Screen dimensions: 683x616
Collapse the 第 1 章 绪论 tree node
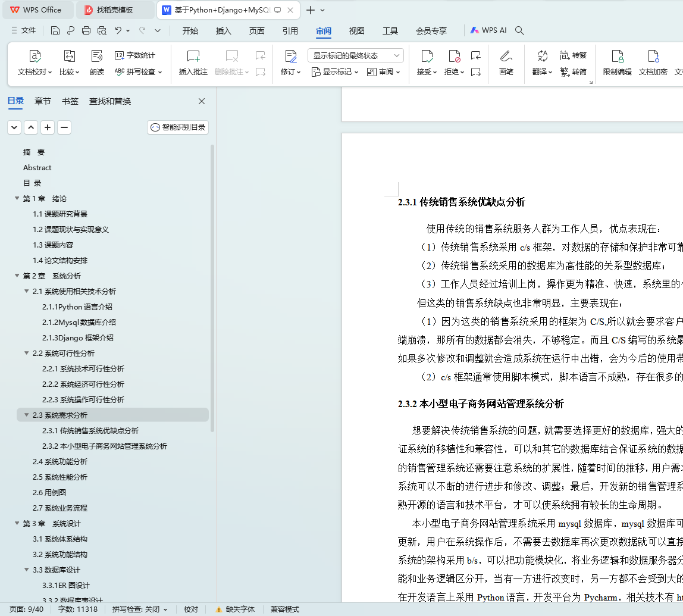click(x=17, y=198)
